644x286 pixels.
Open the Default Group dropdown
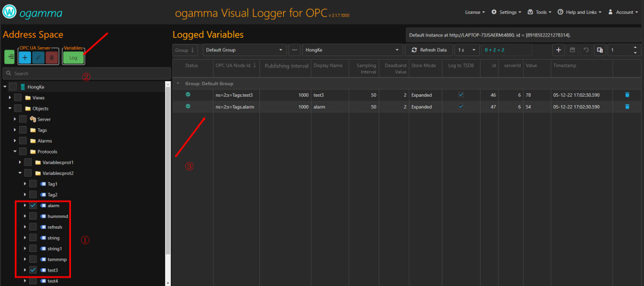(x=245, y=50)
